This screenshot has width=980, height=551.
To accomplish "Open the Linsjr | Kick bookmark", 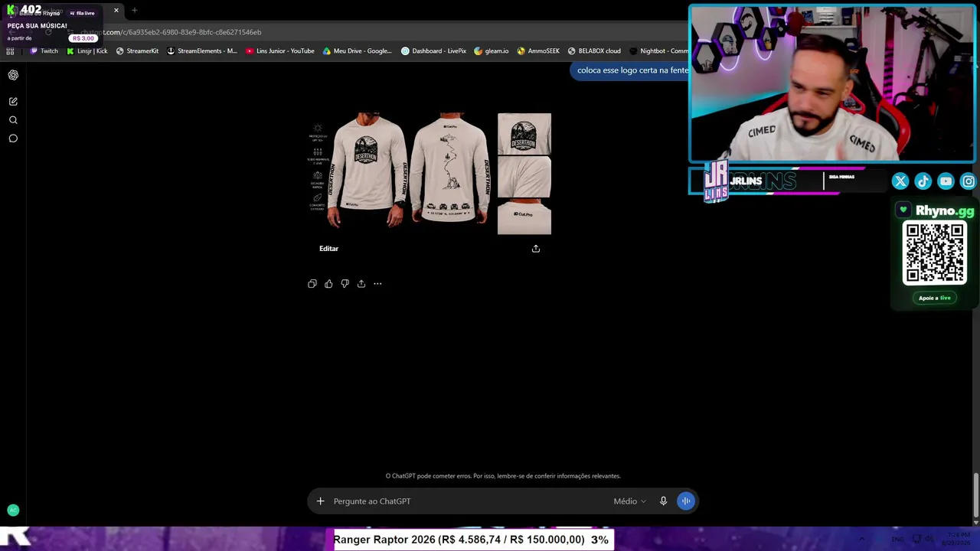I will 87,51.
